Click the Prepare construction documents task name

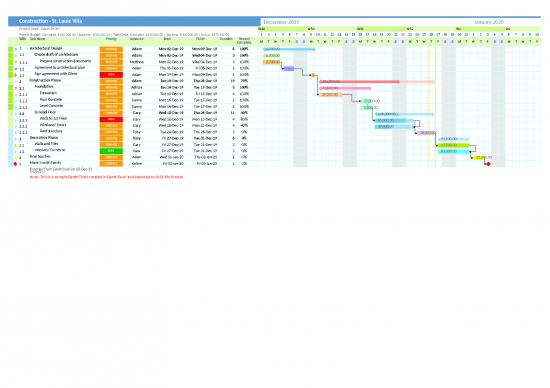[65, 61]
